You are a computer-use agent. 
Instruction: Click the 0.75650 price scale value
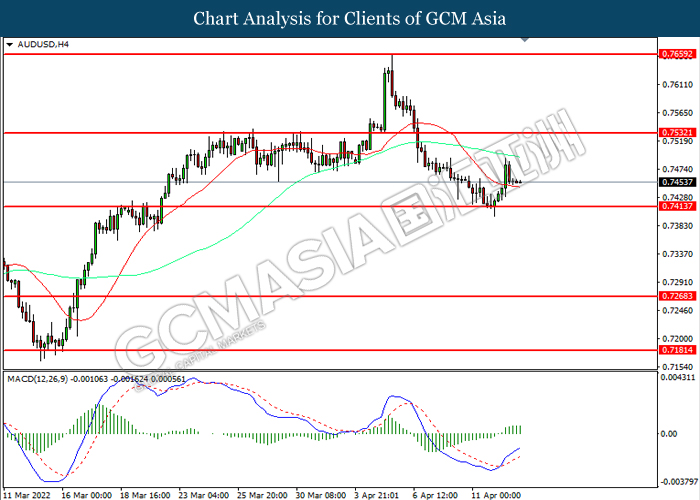[x=678, y=113]
